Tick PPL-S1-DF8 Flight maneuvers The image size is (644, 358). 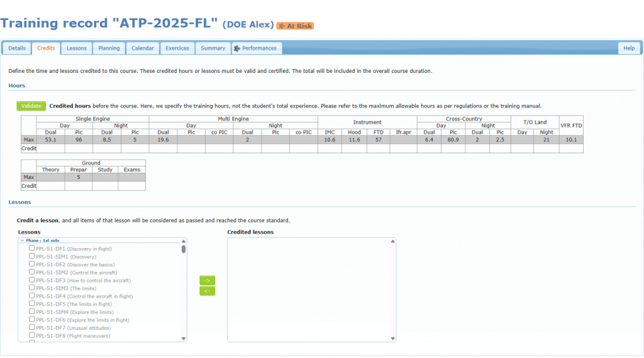point(31,335)
